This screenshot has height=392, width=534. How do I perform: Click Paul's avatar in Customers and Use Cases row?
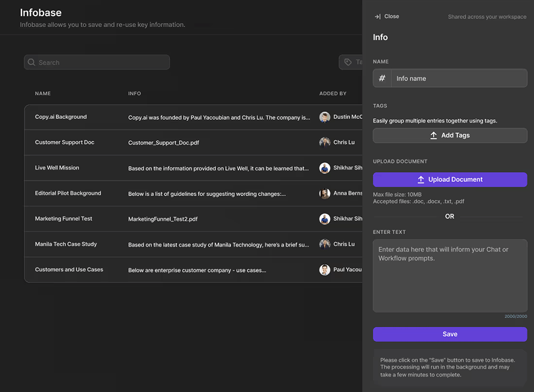point(324,269)
